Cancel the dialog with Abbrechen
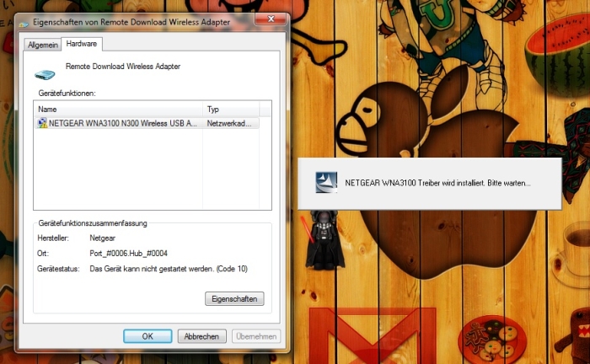The height and width of the screenshot is (364, 590). [x=201, y=336]
